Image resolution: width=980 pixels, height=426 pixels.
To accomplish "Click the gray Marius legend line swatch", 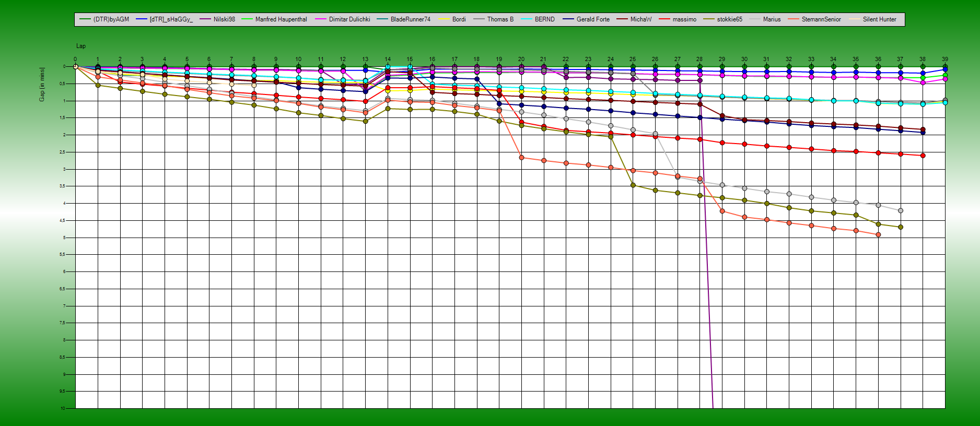I will (x=755, y=19).
